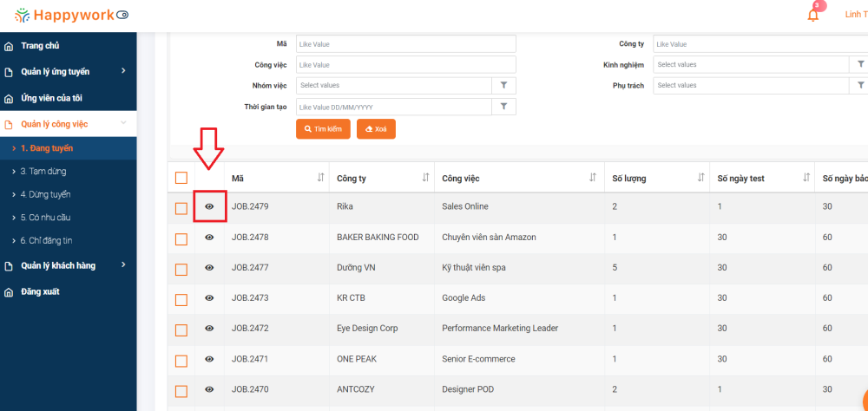Click eye icon for ONE PEAK job

coord(209,359)
